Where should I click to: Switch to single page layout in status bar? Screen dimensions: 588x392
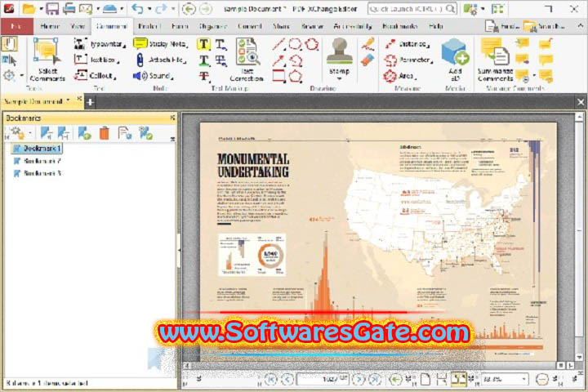pyautogui.click(x=425, y=379)
